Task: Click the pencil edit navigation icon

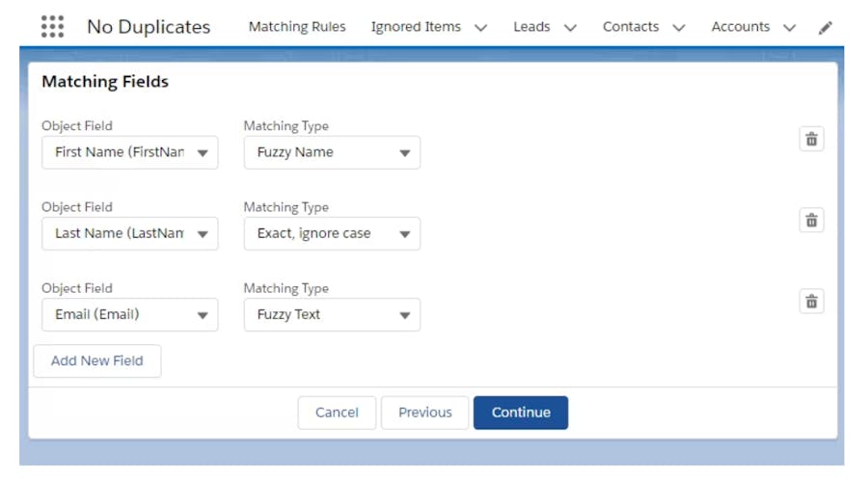Action: coord(825,28)
